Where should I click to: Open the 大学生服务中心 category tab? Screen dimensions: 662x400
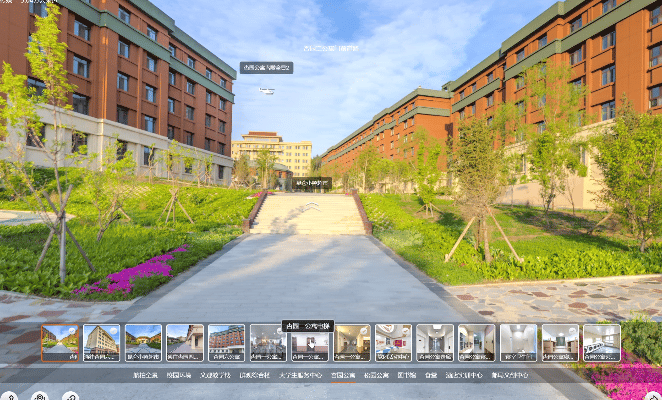pos(300,376)
